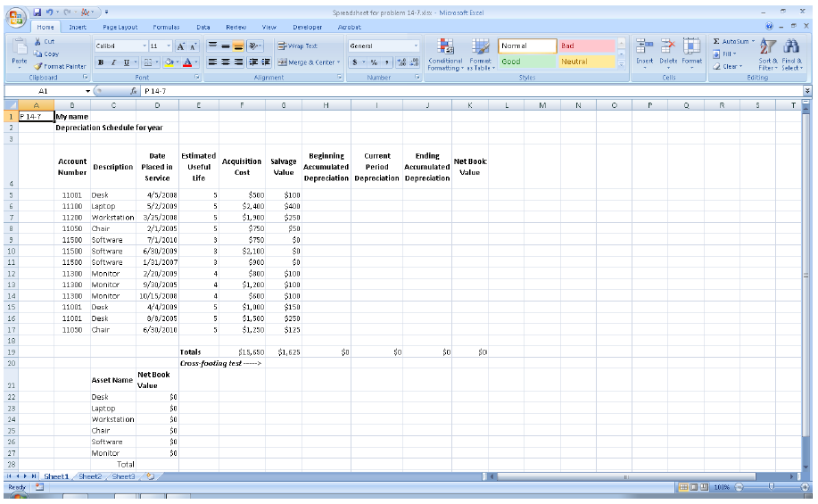
Task: Cut the selected cell
Action: click(45, 41)
